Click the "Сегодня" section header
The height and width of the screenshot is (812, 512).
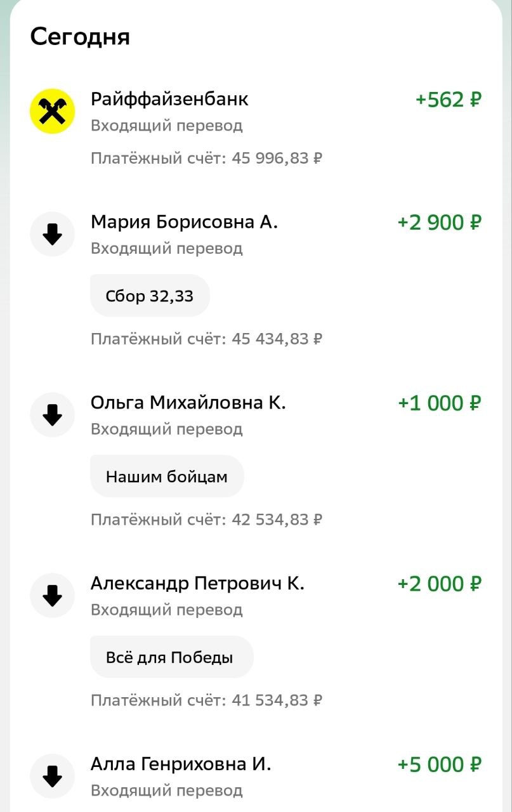point(80,37)
